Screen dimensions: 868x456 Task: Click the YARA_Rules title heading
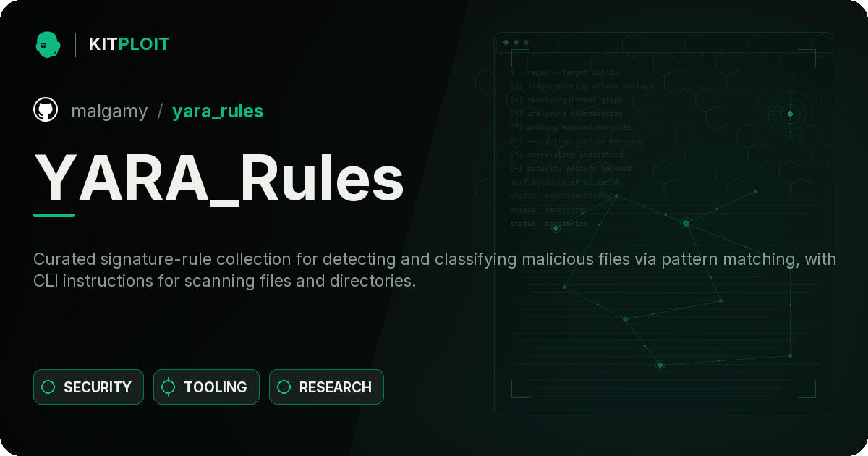pyautogui.click(x=218, y=177)
